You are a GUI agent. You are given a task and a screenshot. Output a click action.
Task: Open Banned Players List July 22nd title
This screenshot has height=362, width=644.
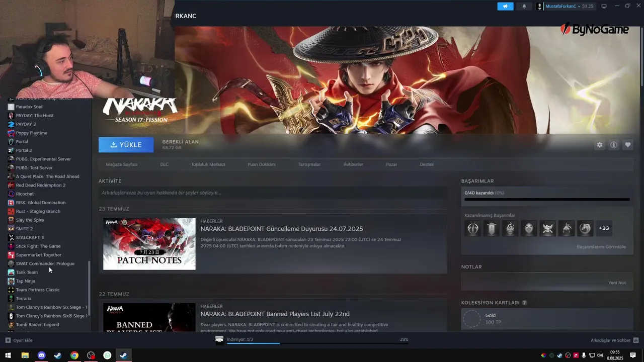coord(275,314)
